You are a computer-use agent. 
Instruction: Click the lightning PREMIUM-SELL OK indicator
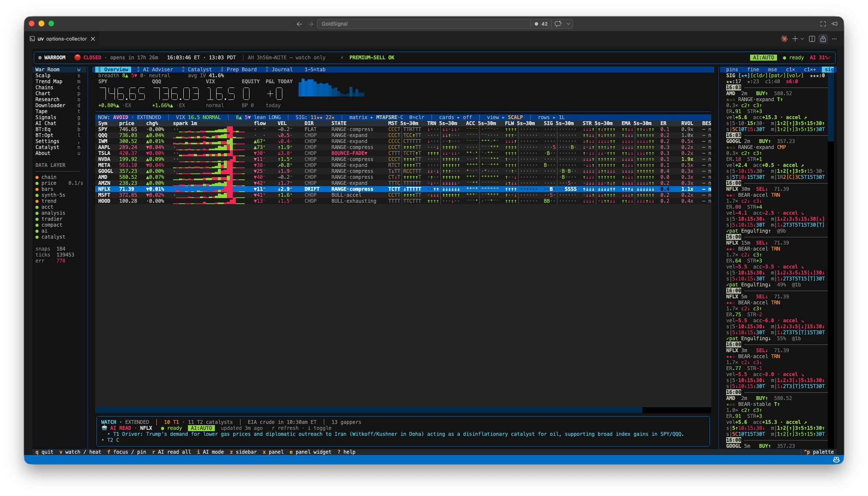367,58
